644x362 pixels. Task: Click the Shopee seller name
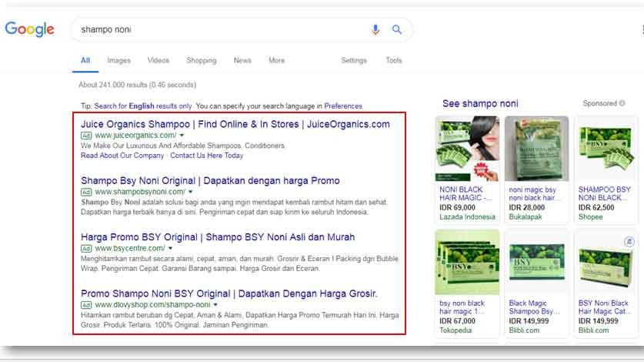pyautogui.click(x=590, y=216)
